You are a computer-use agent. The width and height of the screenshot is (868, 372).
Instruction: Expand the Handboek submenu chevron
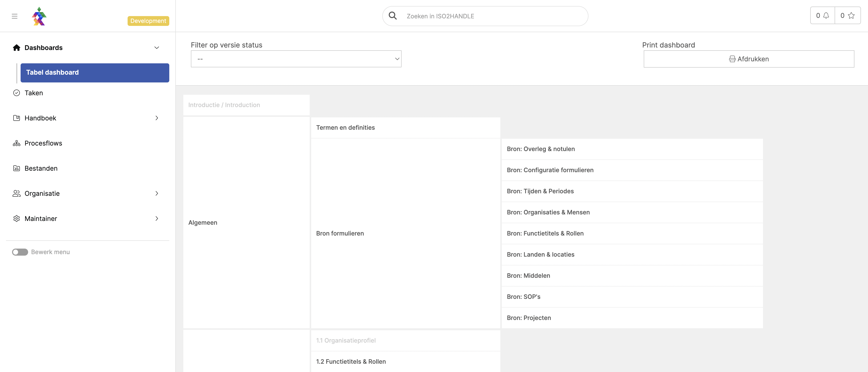click(157, 118)
